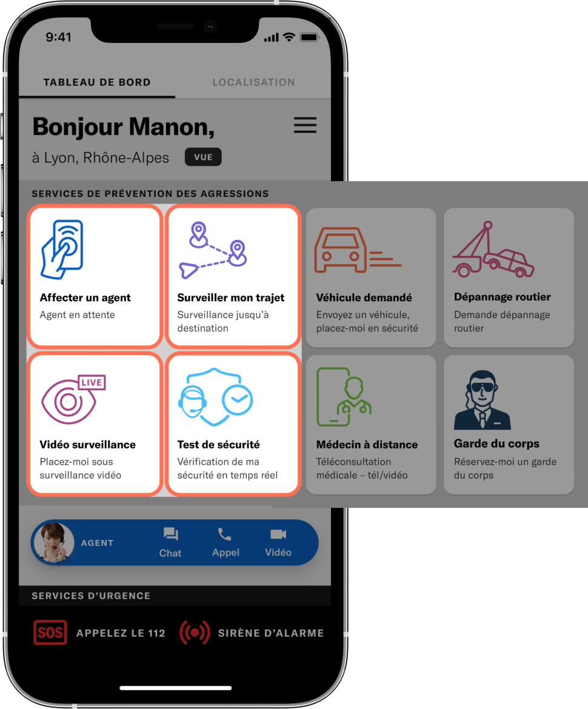588x709 pixels.
Task: Tap the Affecter un agent phone icon
Action: (x=62, y=250)
